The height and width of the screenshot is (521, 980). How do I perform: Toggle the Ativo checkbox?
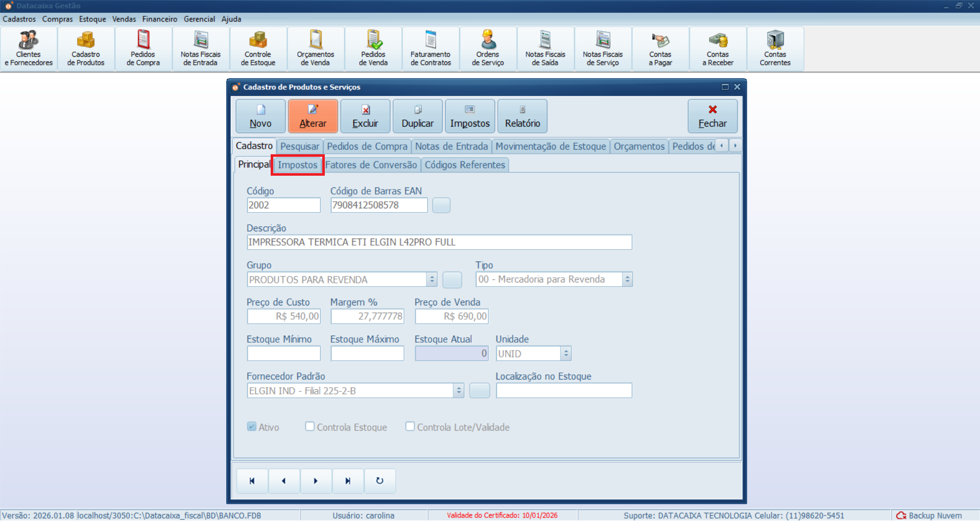click(252, 427)
